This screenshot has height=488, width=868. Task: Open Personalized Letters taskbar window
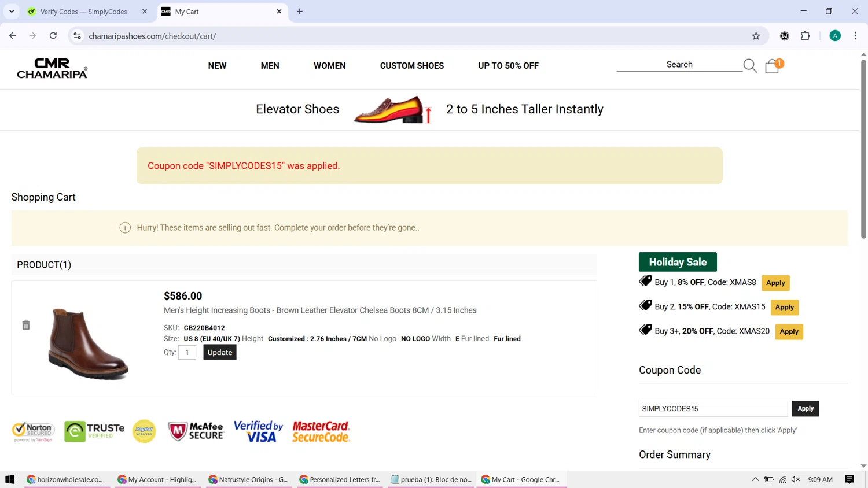tap(340, 479)
